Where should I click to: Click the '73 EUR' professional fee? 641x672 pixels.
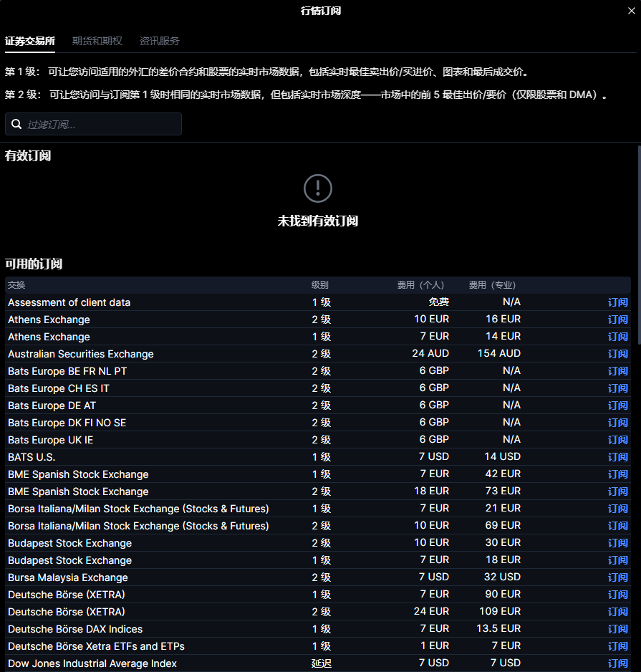tap(503, 491)
